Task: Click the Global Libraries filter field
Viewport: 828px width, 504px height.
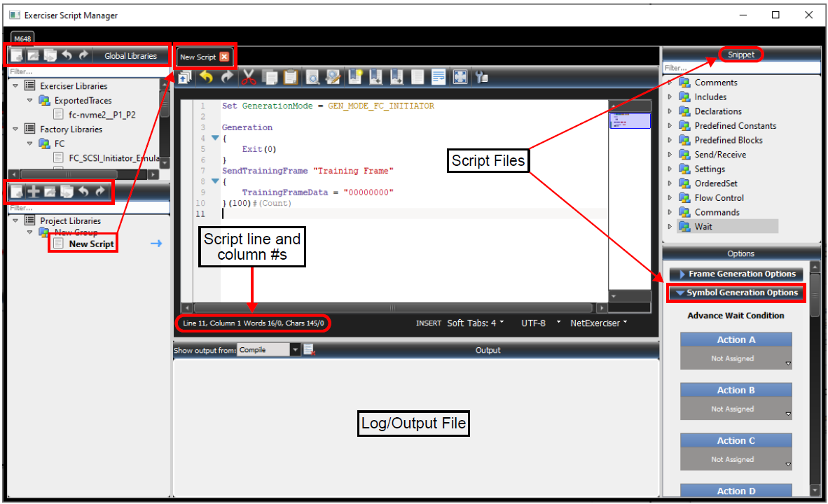Action: pyautogui.click(x=89, y=71)
